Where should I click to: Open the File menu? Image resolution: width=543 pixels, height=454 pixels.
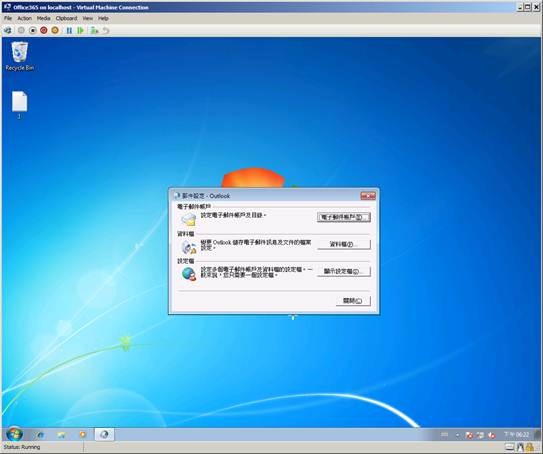click(x=8, y=18)
